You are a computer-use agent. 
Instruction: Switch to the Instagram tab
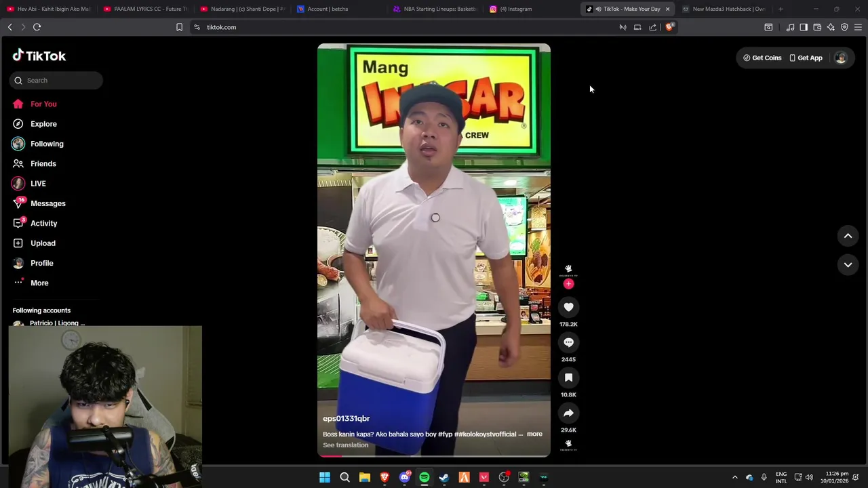pos(532,9)
